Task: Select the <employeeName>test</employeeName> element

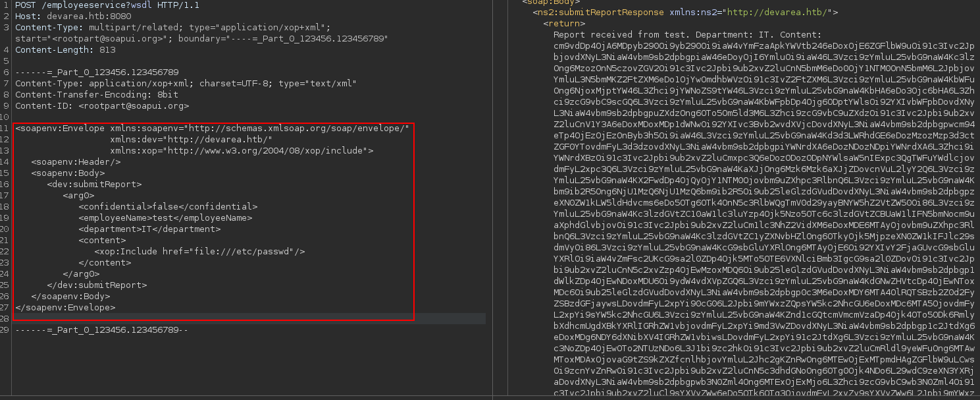Action: click(x=165, y=217)
